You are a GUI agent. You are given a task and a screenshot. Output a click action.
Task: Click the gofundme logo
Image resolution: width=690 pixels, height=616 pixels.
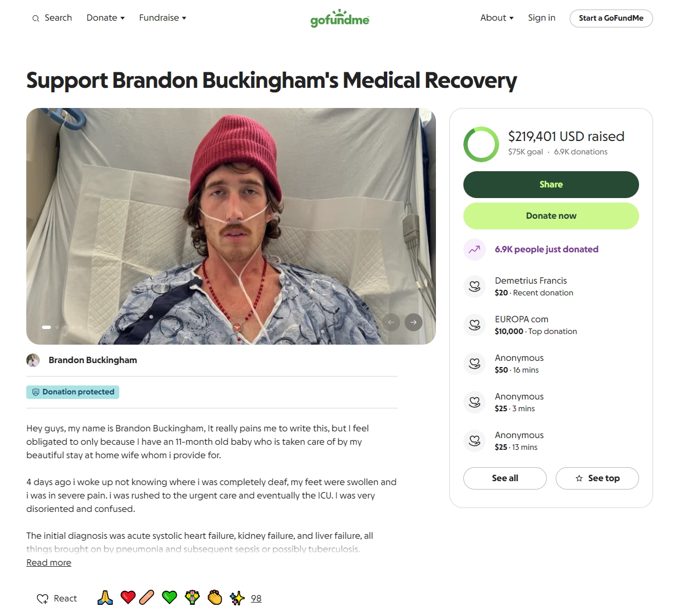pos(340,18)
